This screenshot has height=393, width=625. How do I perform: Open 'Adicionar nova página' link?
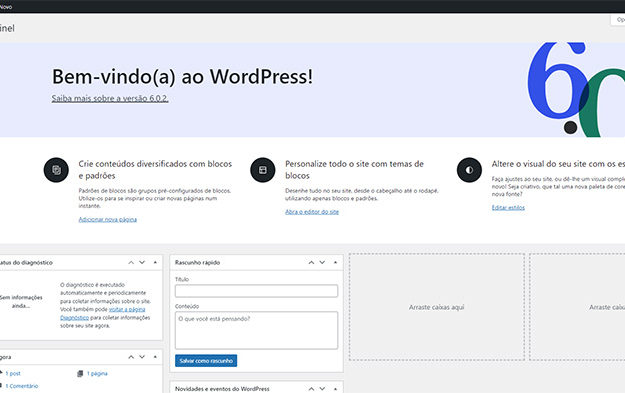pyautogui.click(x=108, y=219)
